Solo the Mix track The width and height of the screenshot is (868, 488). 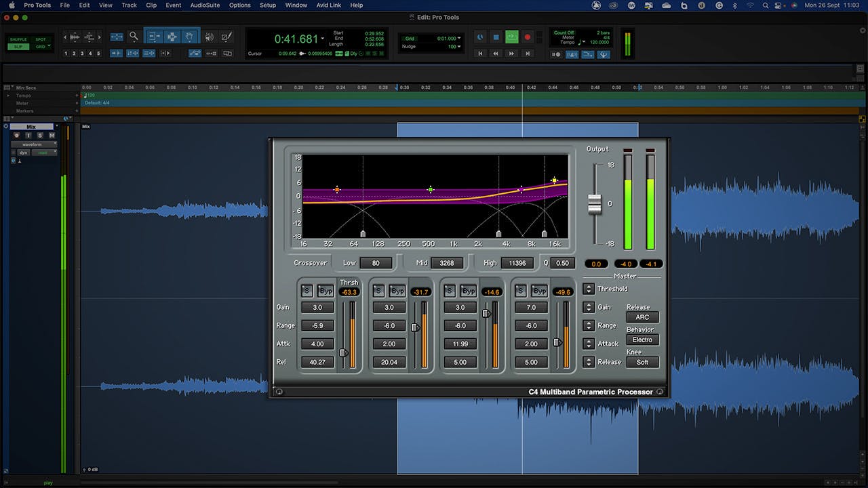(40, 136)
